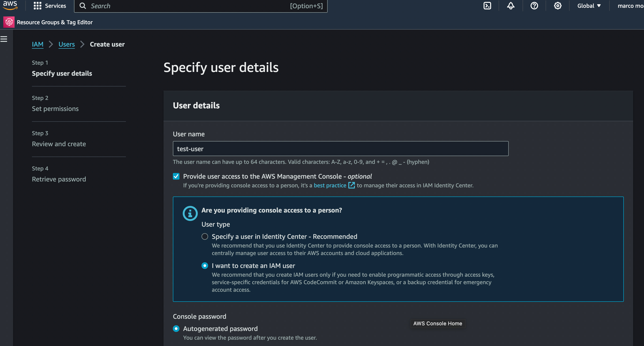Go to IAM breadcrumb link
Viewport: 644px width, 346px height.
(x=38, y=44)
